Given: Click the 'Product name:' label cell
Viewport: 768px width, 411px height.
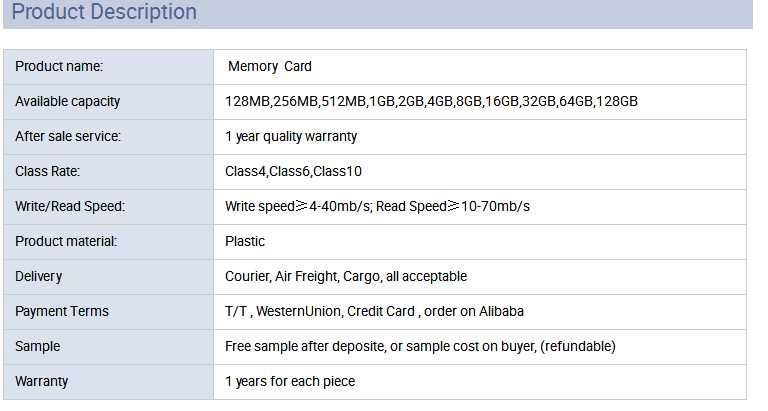Looking at the screenshot, I should tap(59, 67).
